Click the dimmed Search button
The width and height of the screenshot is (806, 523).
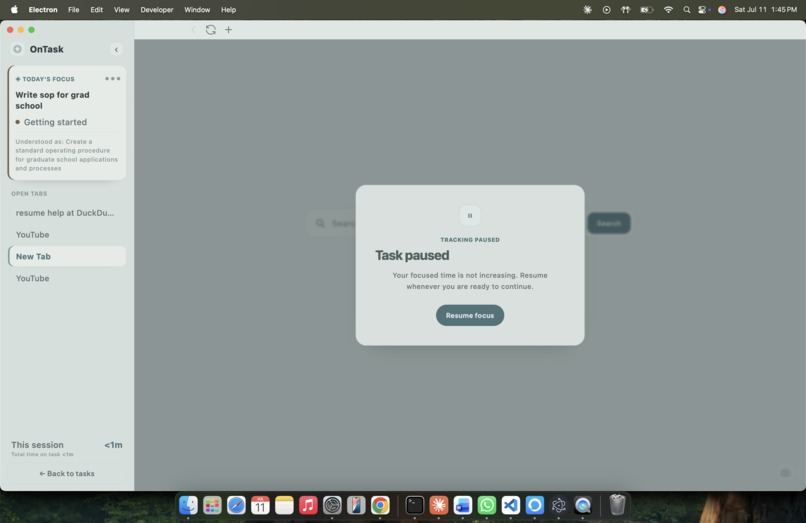click(609, 223)
